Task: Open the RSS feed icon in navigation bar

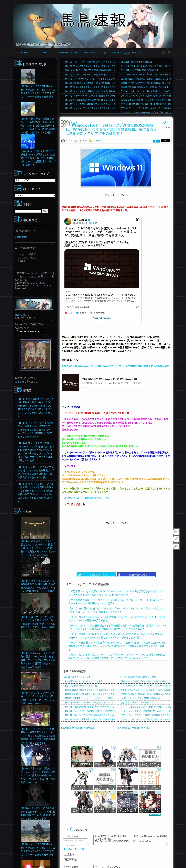Action: (169, 53)
